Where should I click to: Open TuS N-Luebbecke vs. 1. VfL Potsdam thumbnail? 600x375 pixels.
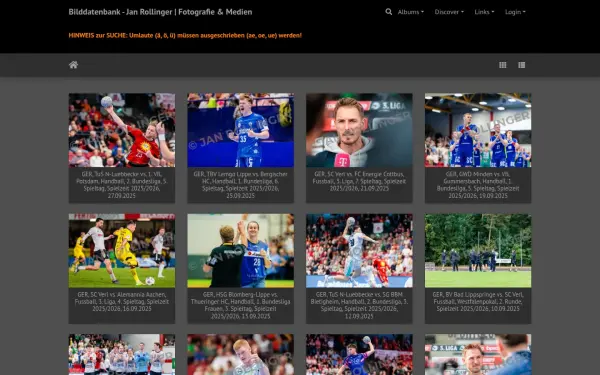coord(122,130)
